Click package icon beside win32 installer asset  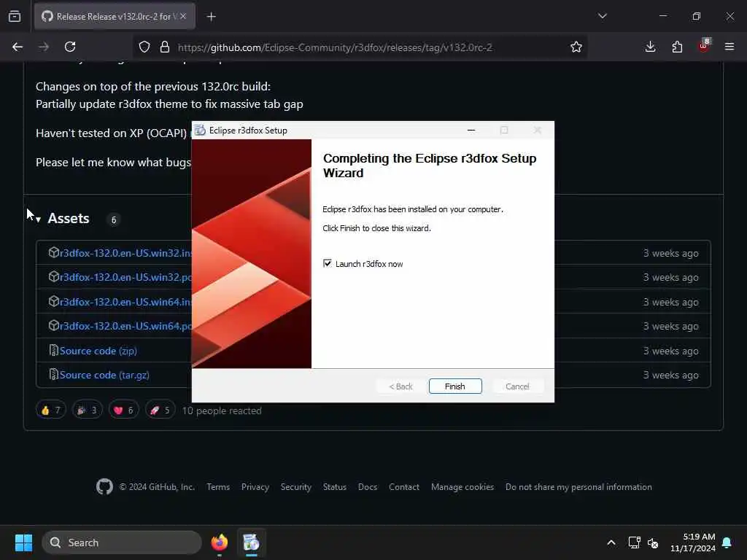53,252
